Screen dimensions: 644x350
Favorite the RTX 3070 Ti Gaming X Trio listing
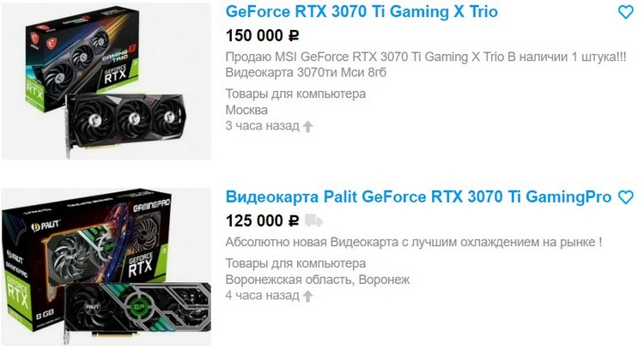pos(626,12)
